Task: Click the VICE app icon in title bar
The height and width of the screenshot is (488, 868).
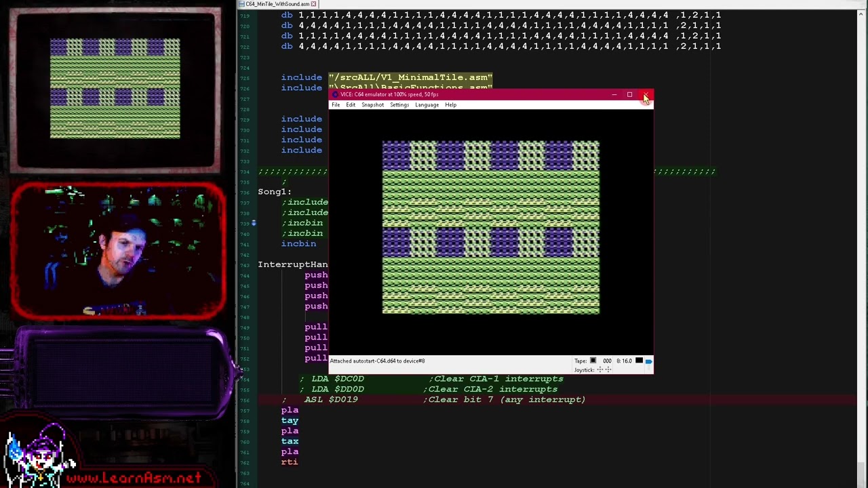Action: 335,95
